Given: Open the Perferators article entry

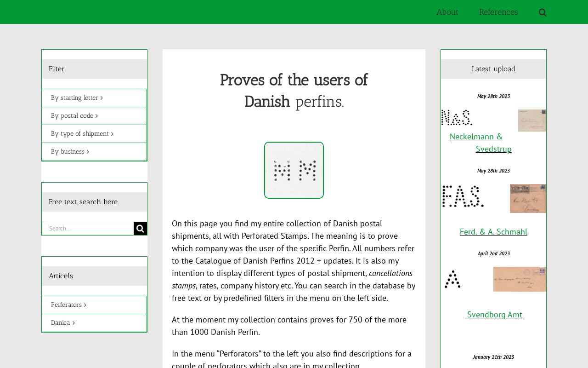Looking at the screenshot, I should (x=68, y=305).
